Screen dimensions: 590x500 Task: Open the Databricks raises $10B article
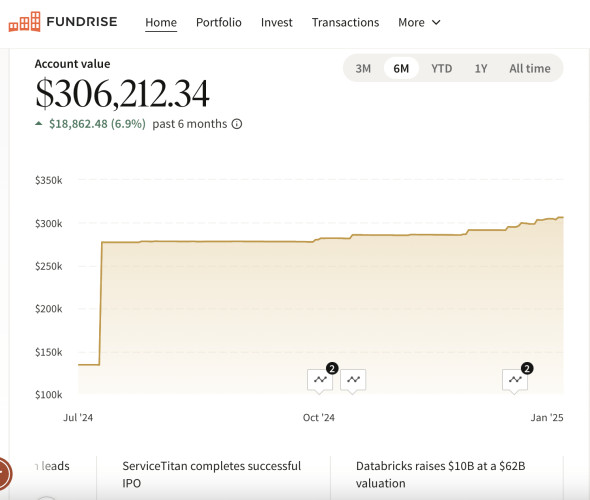(x=441, y=474)
